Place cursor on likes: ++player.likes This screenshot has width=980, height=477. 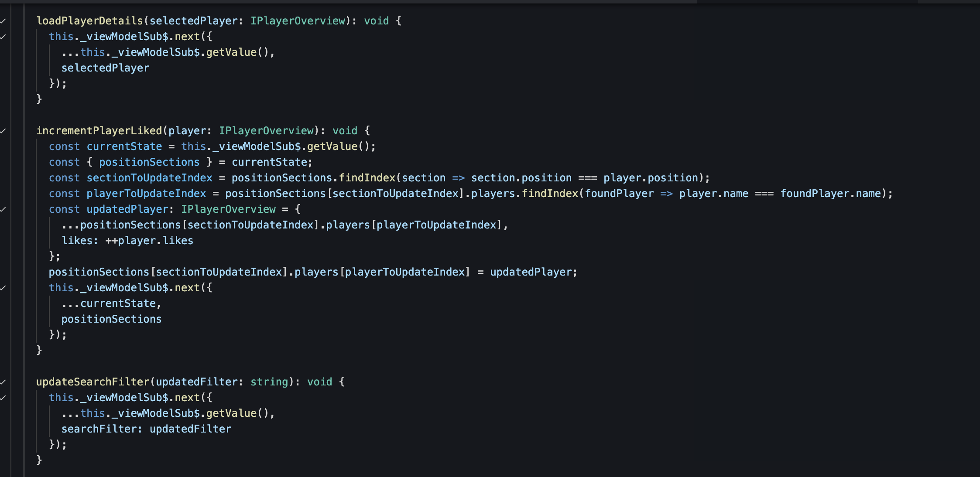pos(127,241)
